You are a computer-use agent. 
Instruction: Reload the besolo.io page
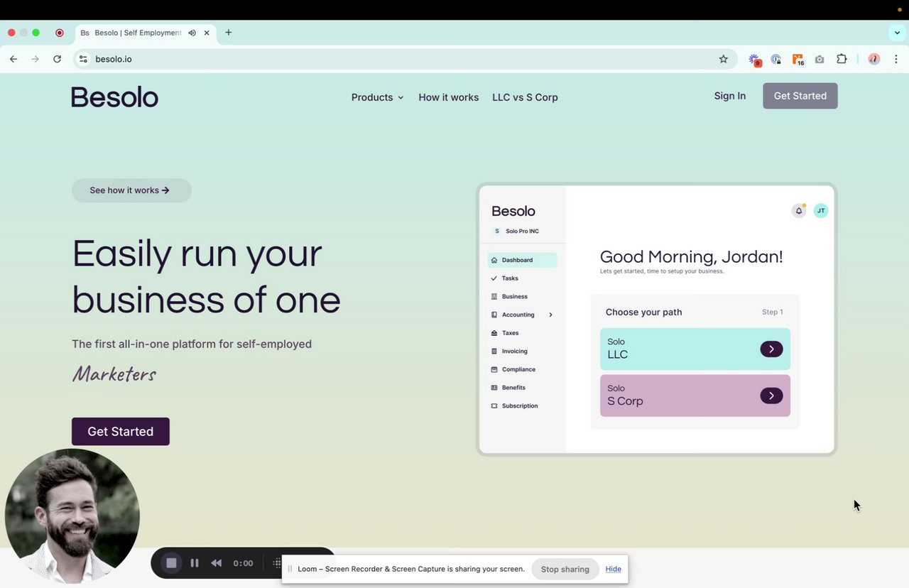point(57,59)
